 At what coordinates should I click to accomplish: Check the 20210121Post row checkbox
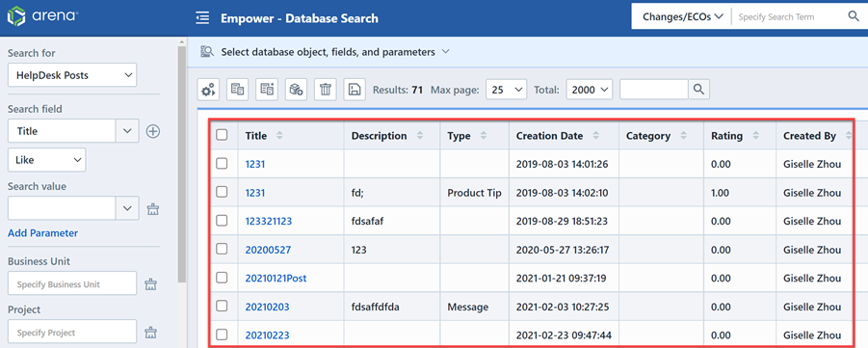pos(222,277)
